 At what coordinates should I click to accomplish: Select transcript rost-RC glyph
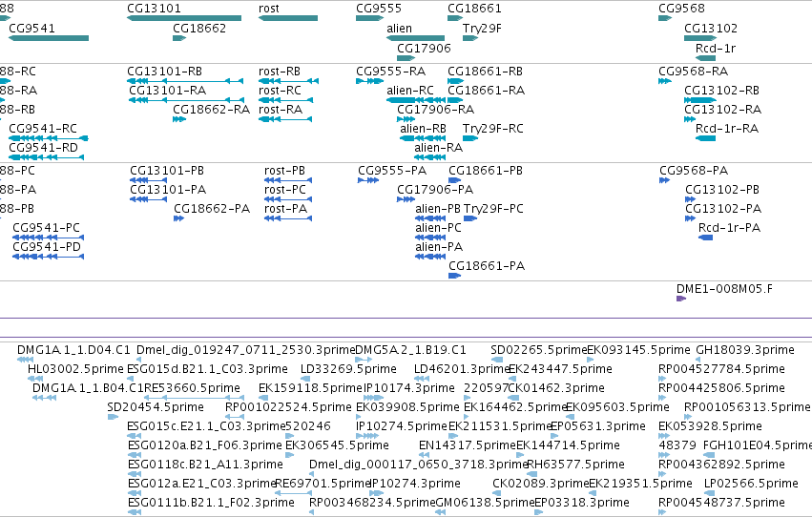285,100
